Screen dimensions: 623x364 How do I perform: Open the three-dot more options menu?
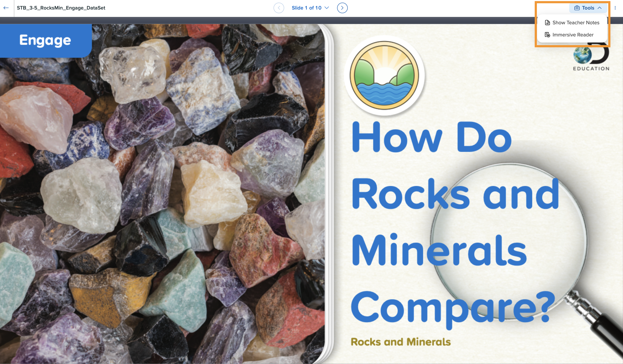click(615, 8)
